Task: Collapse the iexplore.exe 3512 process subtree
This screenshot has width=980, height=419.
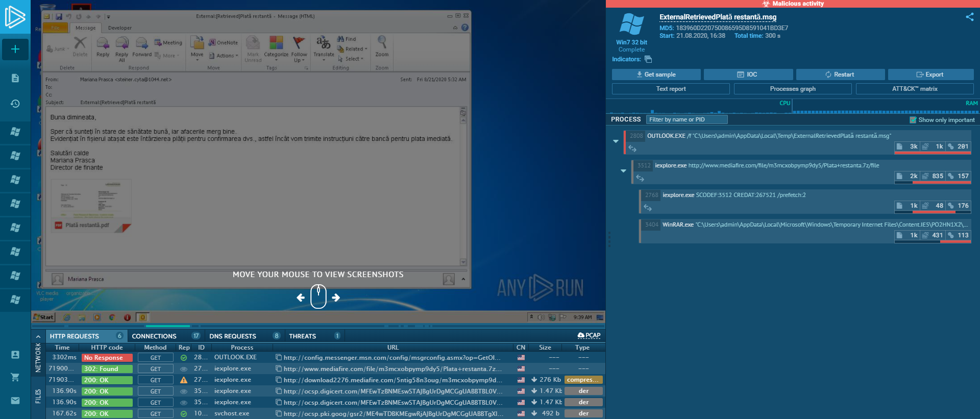Action: click(624, 171)
